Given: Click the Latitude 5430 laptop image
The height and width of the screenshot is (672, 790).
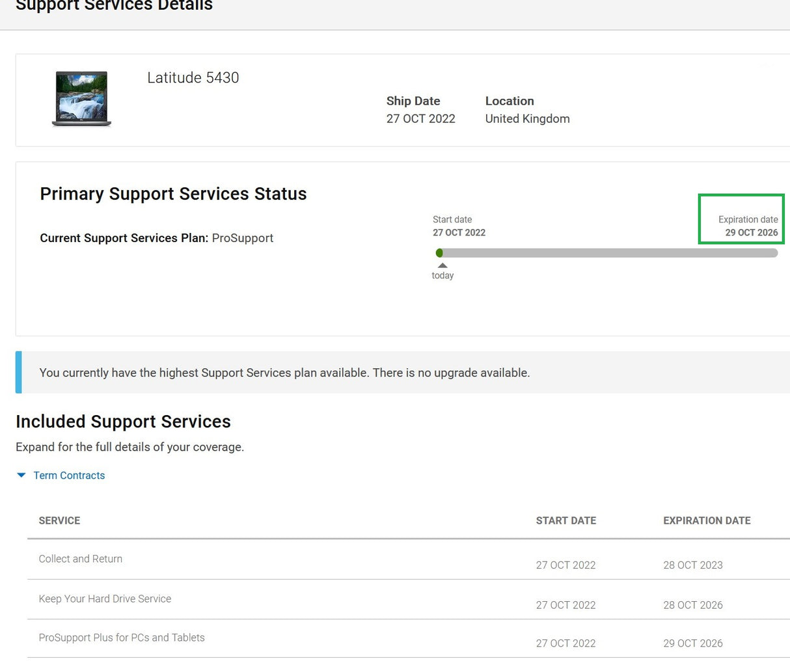Looking at the screenshot, I should [x=81, y=99].
